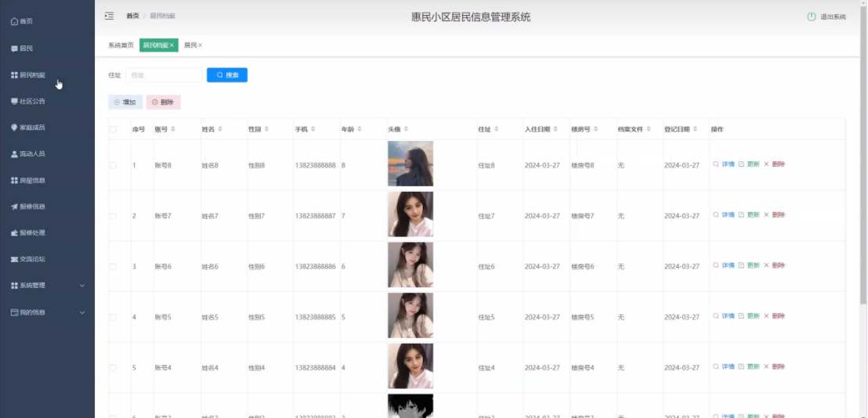Click the magnifier icon for 详情 of 账号8
The width and height of the screenshot is (868, 418).
716,164
